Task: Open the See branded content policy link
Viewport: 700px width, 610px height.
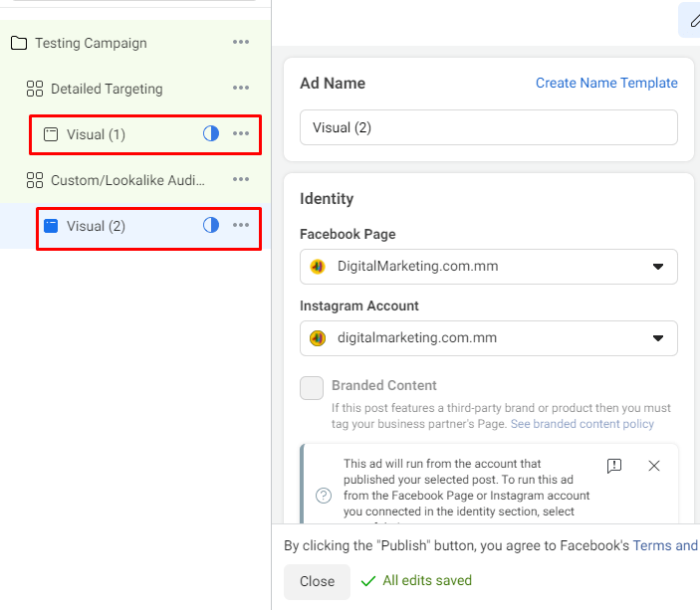Action: (x=583, y=424)
